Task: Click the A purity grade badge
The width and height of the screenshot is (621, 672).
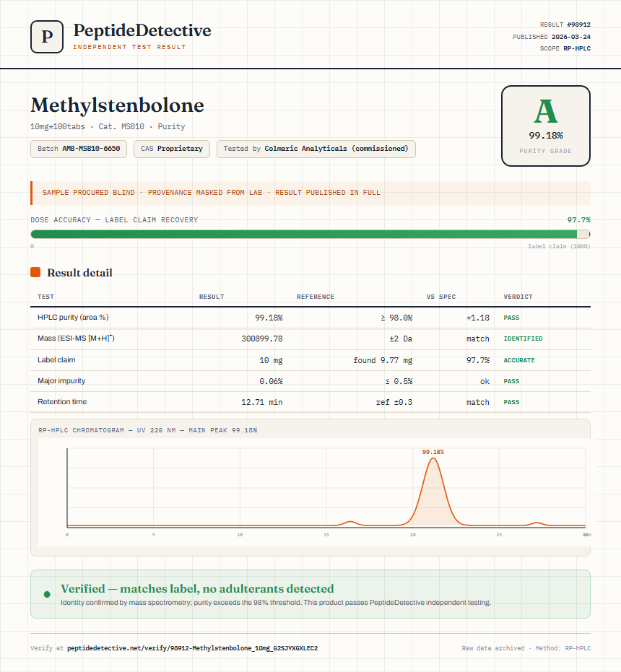Action: [x=545, y=126]
